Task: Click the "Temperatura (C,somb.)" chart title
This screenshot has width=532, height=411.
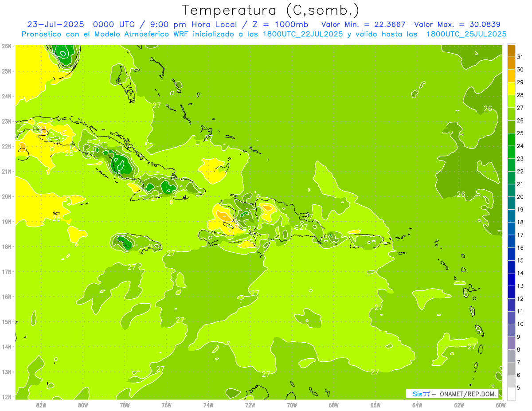Action: click(271, 10)
